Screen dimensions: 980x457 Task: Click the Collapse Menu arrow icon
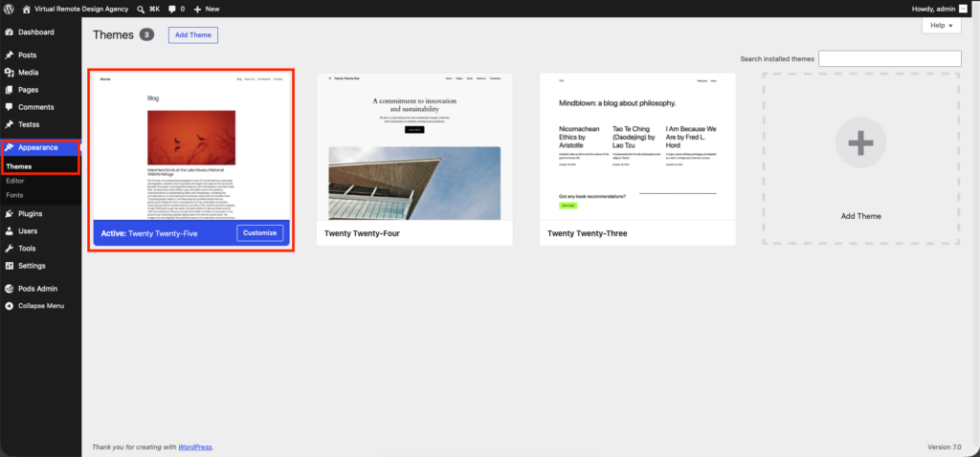(x=10, y=306)
